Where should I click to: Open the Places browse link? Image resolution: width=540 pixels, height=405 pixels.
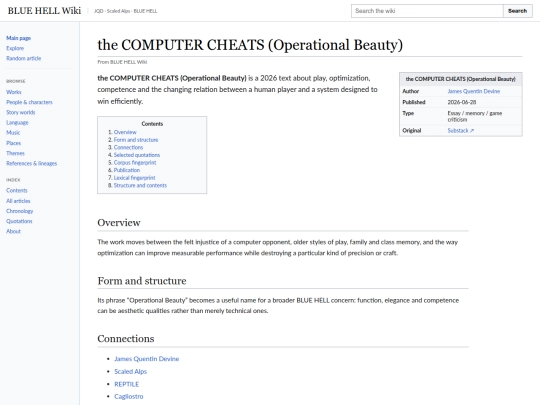point(13,143)
